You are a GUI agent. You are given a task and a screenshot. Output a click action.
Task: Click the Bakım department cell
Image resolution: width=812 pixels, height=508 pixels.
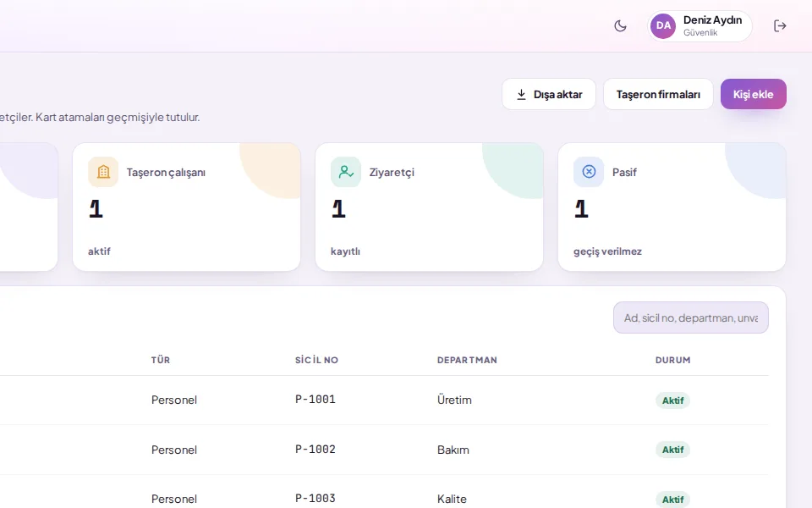pos(453,450)
